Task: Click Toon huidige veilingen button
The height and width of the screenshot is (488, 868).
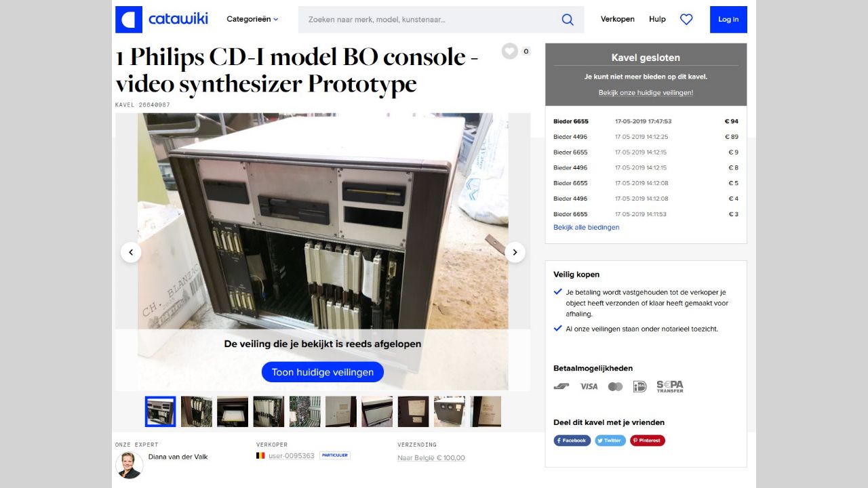Action: [323, 372]
